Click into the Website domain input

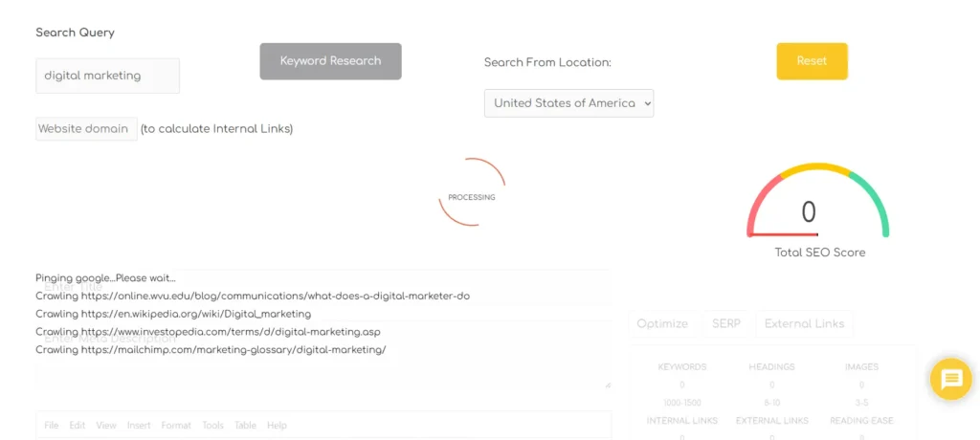[x=86, y=129]
